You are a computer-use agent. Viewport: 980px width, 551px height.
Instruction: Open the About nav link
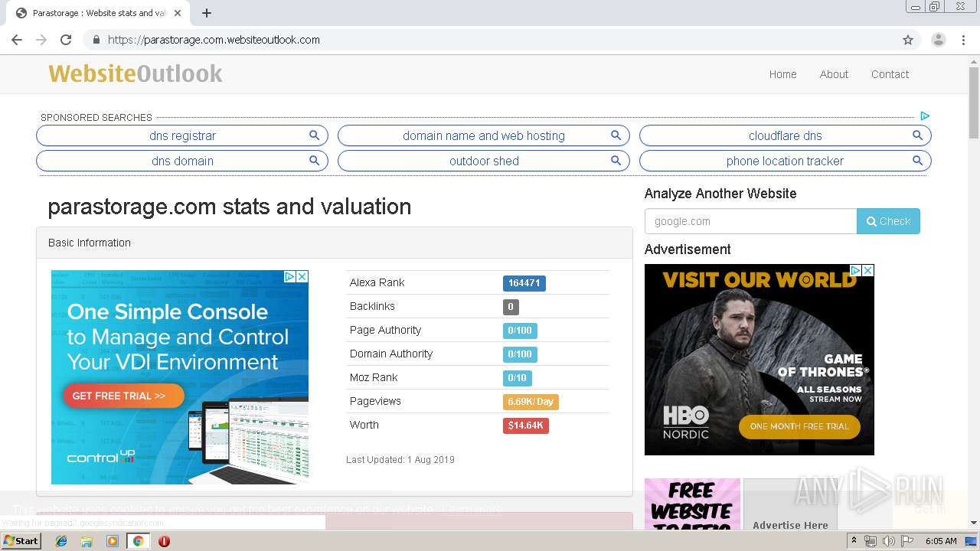(x=834, y=74)
